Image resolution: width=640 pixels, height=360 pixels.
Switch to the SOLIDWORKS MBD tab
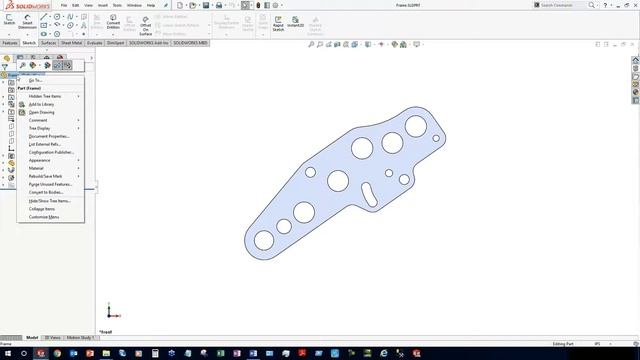pyautogui.click(x=190, y=43)
